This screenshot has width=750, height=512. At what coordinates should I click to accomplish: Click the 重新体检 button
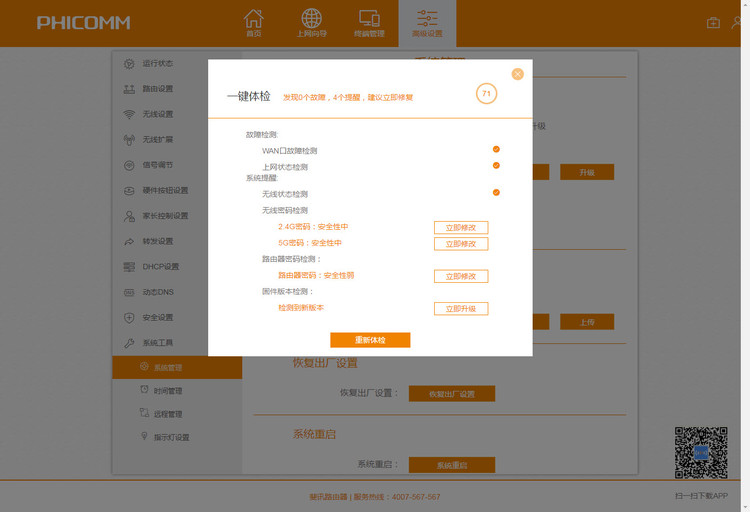click(x=370, y=340)
